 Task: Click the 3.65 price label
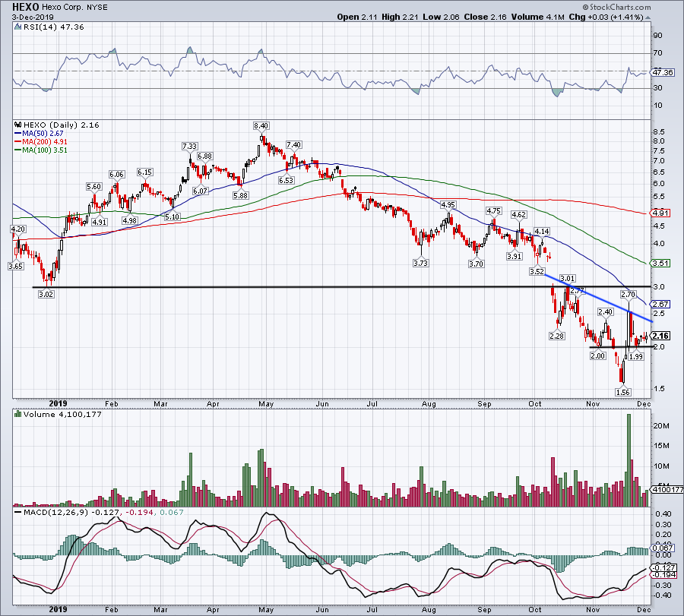coord(15,266)
